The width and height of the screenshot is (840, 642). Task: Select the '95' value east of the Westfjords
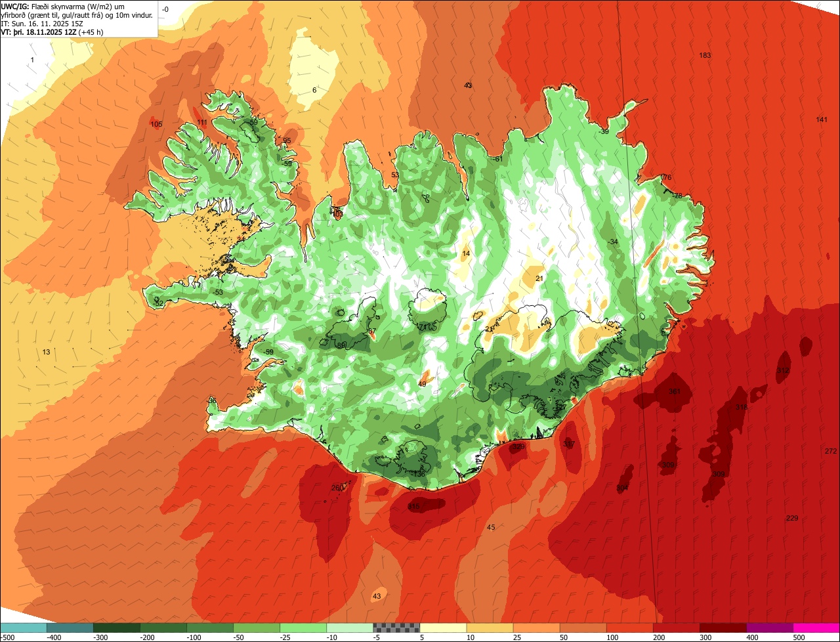(x=287, y=140)
